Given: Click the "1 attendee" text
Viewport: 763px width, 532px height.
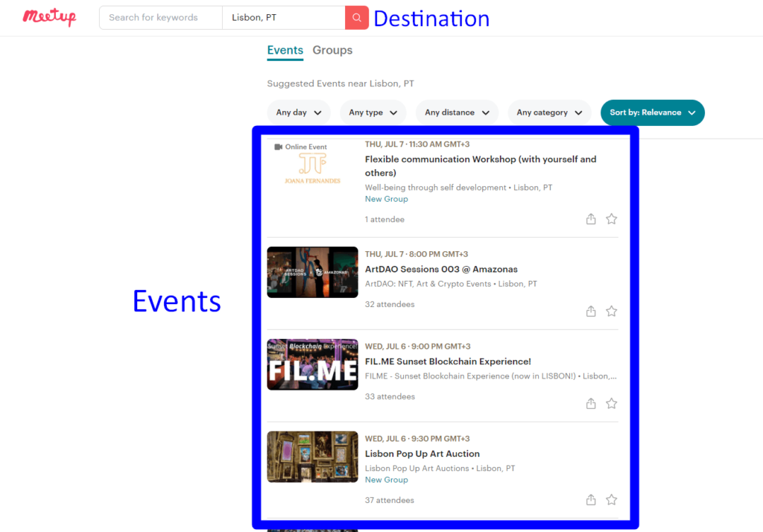Looking at the screenshot, I should point(384,220).
